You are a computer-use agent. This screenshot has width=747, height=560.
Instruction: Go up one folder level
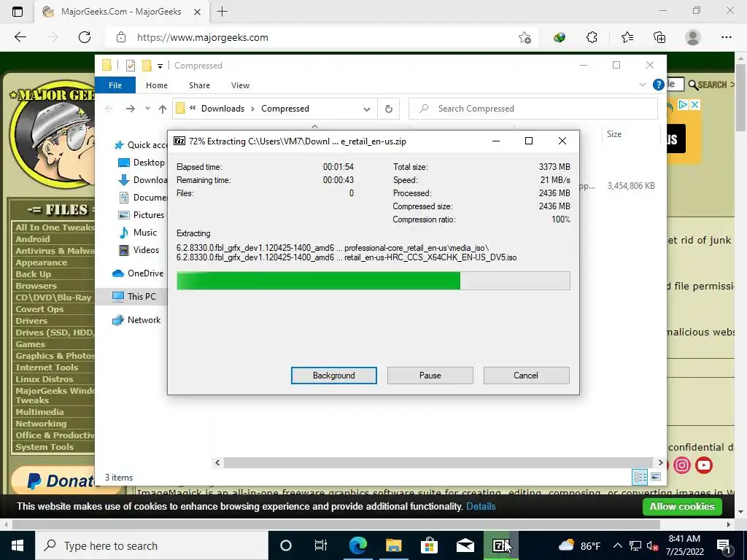coord(163,109)
